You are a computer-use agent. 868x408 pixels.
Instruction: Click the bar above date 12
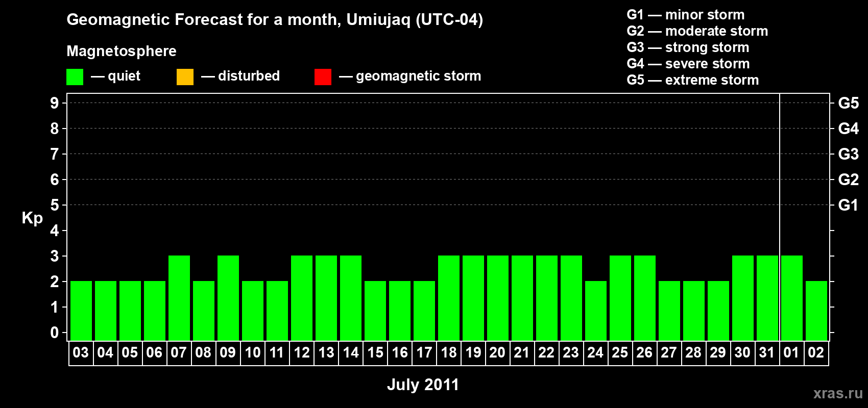[x=302, y=298]
